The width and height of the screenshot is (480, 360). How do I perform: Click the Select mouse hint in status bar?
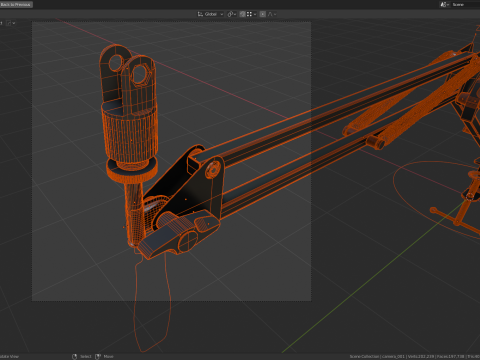pyautogui.click(x=82, y=356)
